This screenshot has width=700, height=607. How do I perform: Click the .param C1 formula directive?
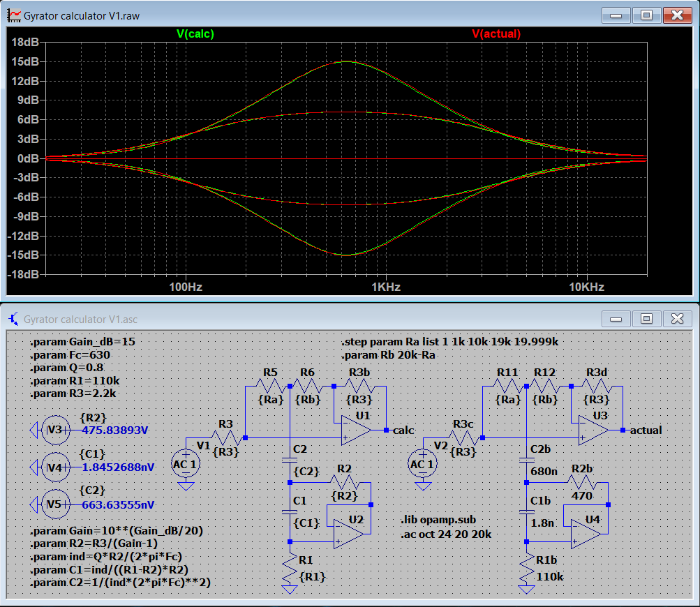109,570
